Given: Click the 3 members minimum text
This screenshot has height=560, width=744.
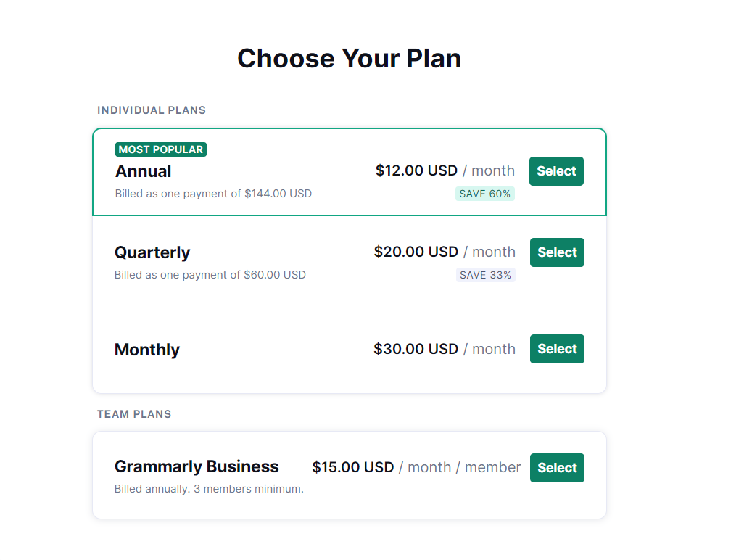Looking at the screenshot, I should 209,489.
